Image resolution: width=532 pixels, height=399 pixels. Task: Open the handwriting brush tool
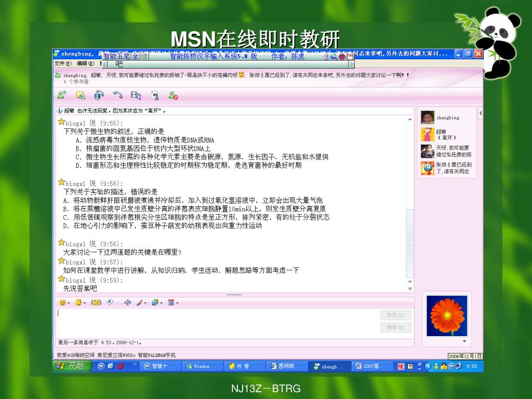point(139,302)
